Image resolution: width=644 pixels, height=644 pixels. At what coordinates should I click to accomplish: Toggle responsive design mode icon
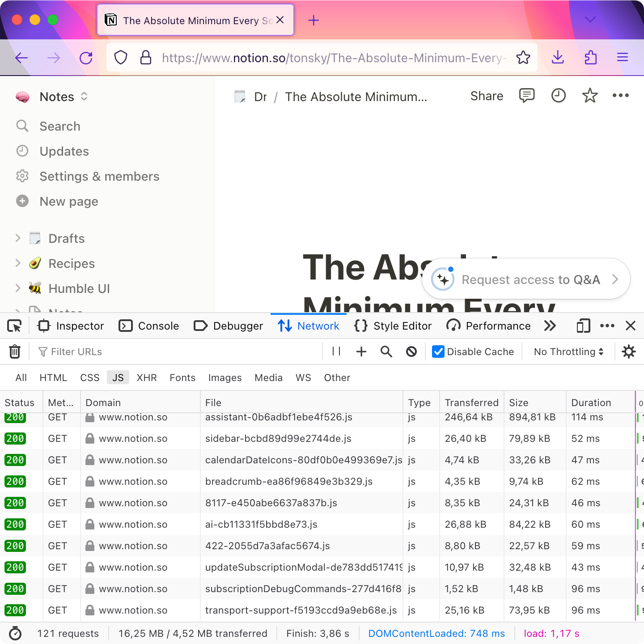point(583,326)
